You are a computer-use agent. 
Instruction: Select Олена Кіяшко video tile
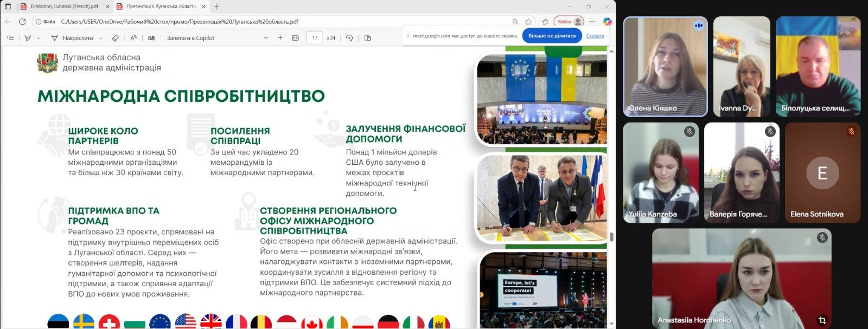(666, 67)
